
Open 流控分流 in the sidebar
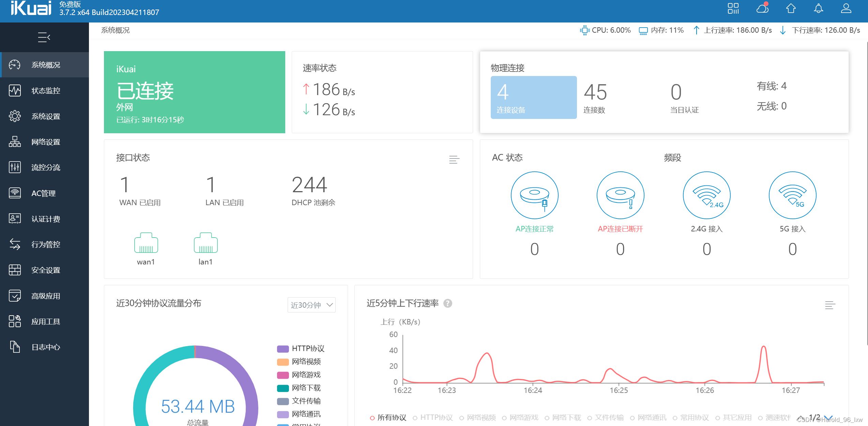(x=44, y=167)
